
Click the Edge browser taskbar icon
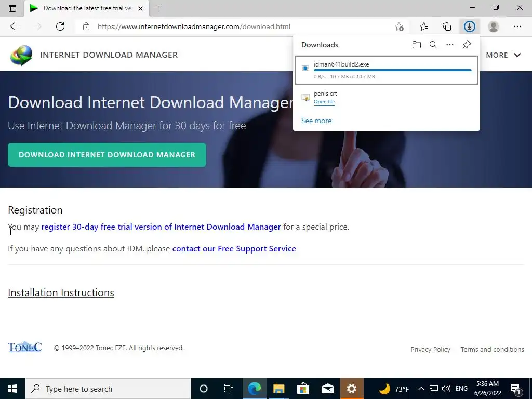(254, 389)
